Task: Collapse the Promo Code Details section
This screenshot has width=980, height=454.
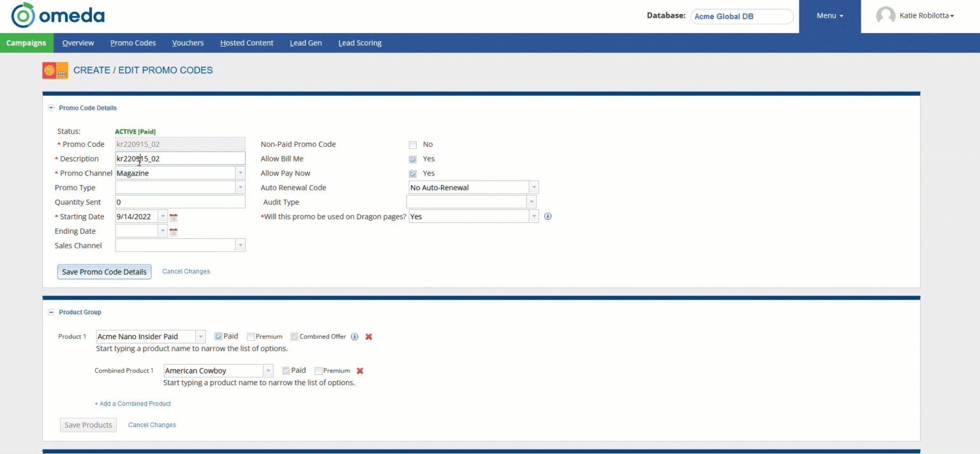Action: click(x=51, y=108)
